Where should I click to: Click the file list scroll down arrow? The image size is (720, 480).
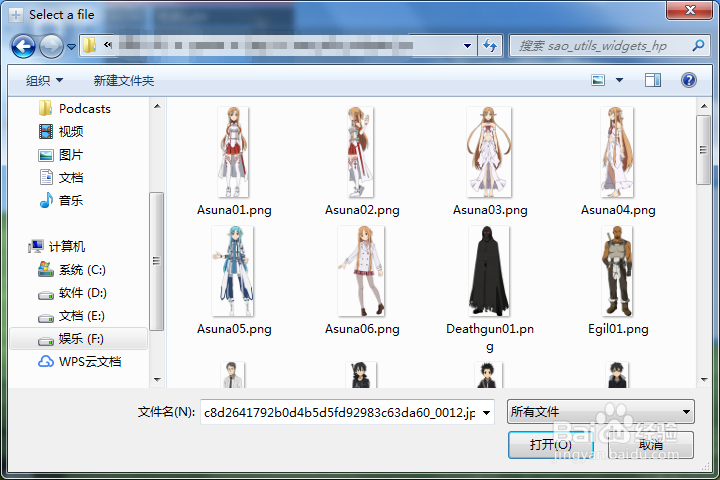(x=704, y=380)
